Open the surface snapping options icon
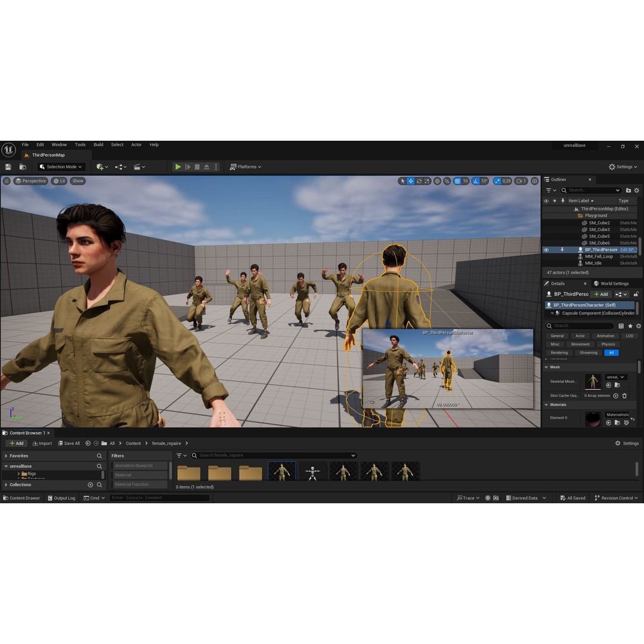644x644 pixels. click(447, 181)
